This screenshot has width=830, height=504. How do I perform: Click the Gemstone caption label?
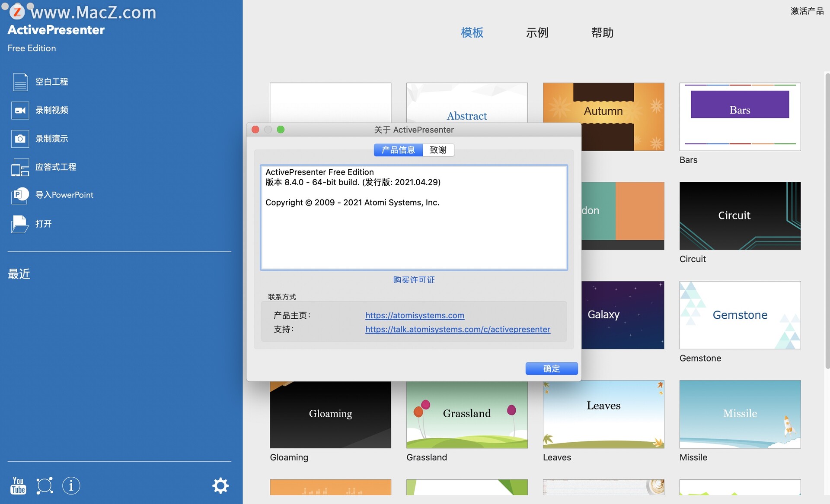pos(700,358)
